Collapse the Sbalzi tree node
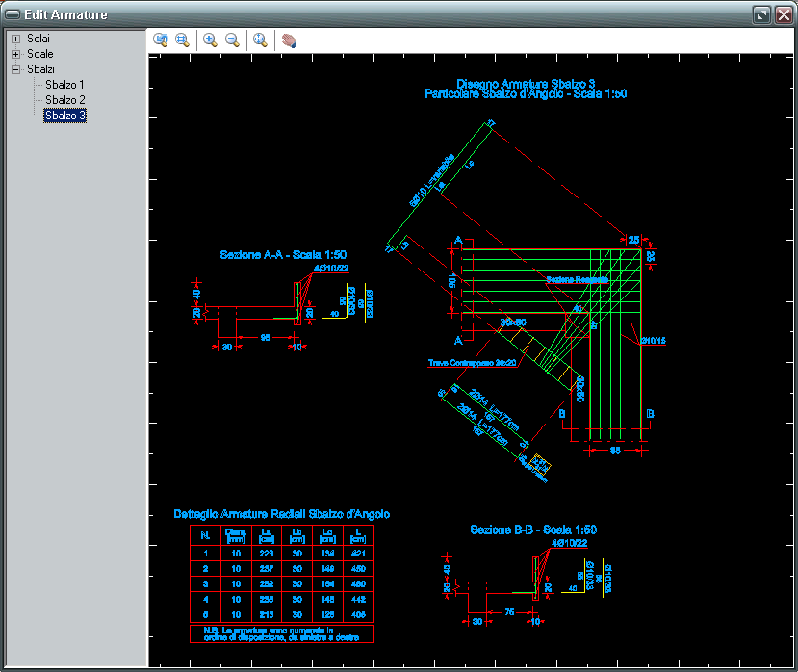The height and width of the screenshot is (672, 798). [x=15, y=69]
